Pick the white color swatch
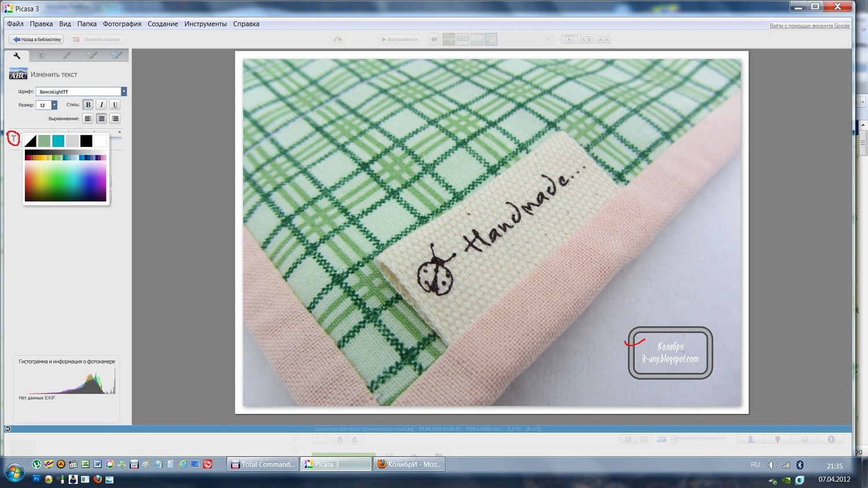This screenshot has width=868, height=488. 100,141
